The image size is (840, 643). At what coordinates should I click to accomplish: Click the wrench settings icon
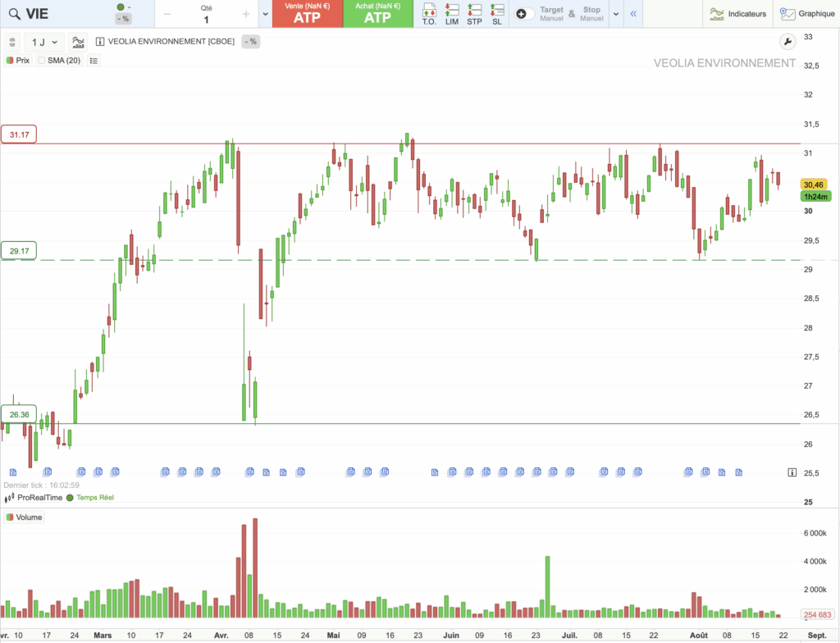(x=787, y=41)
